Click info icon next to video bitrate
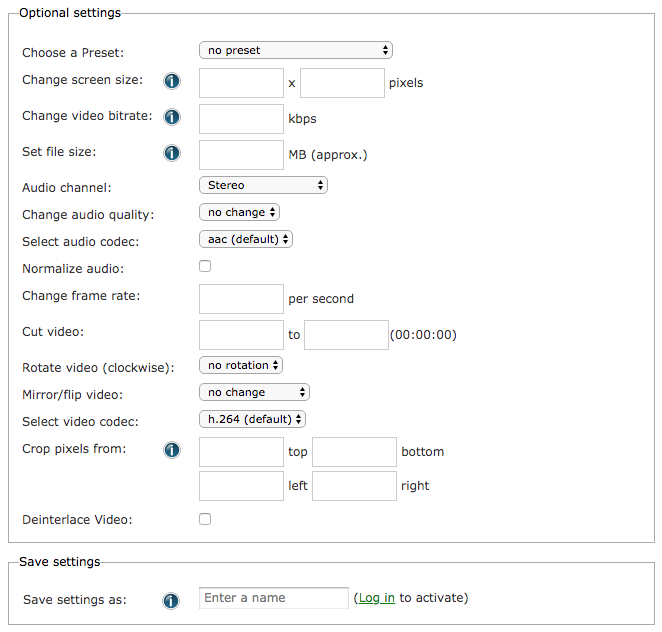Viewport: 662px width, 632px height. point(171,117)
